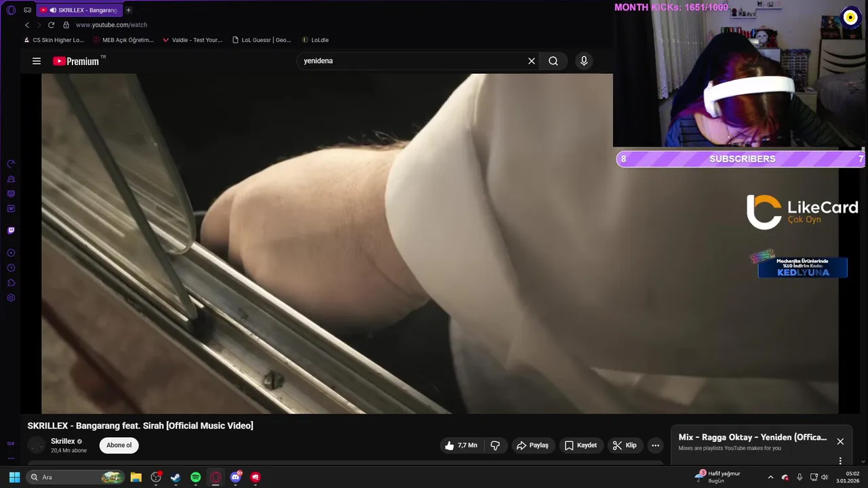Subscribe with the Abone ol button
868x488 pixels.
tap(119, 445)
